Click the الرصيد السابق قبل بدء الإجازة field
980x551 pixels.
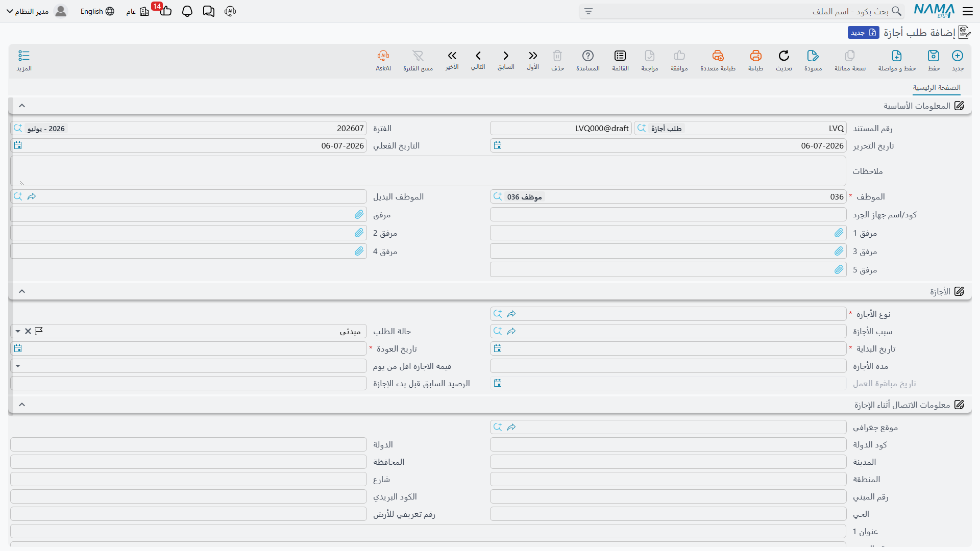point(188,383)
